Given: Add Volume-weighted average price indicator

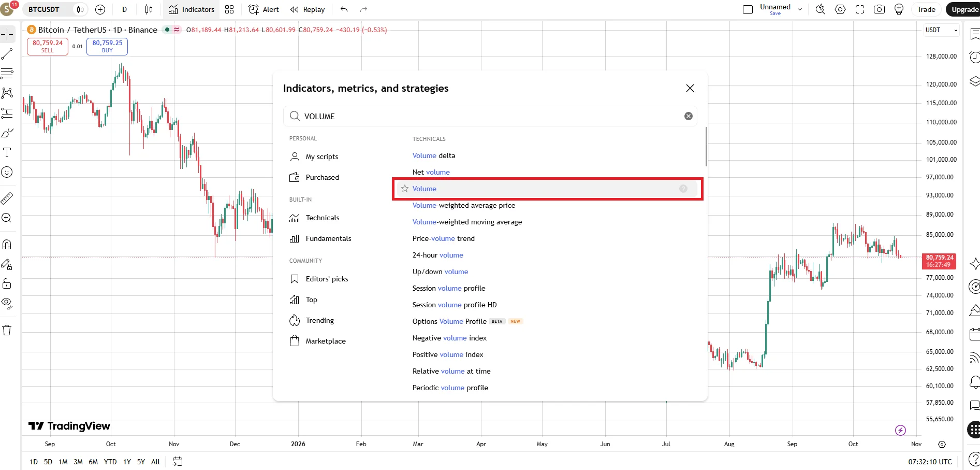Looking at the screenshot, I should point(464,205).
